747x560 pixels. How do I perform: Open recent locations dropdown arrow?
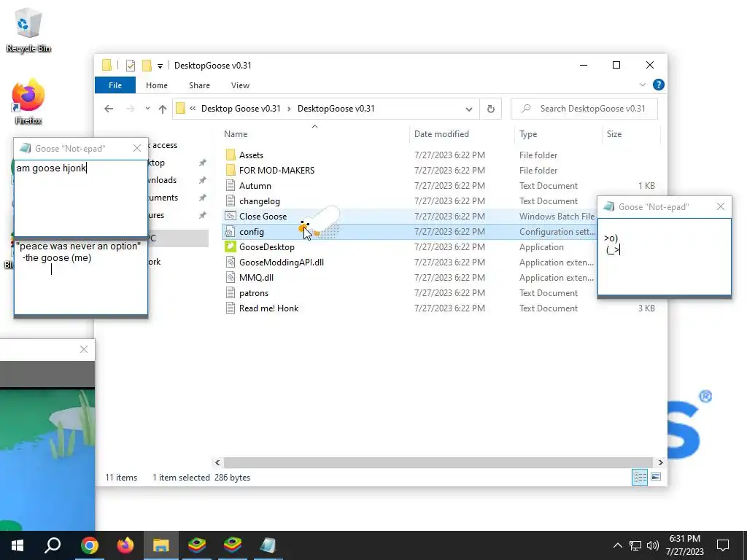pyautogui.click(x=147, y=109)
